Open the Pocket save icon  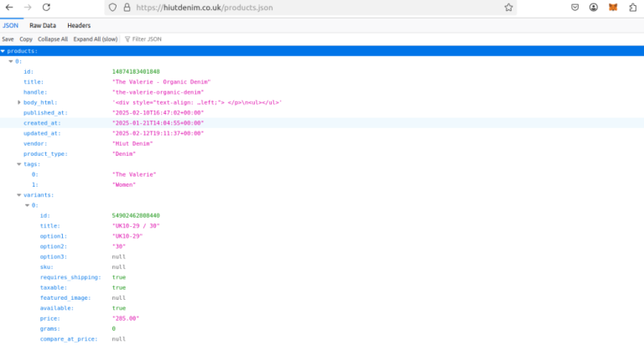(x=575, y=7)
